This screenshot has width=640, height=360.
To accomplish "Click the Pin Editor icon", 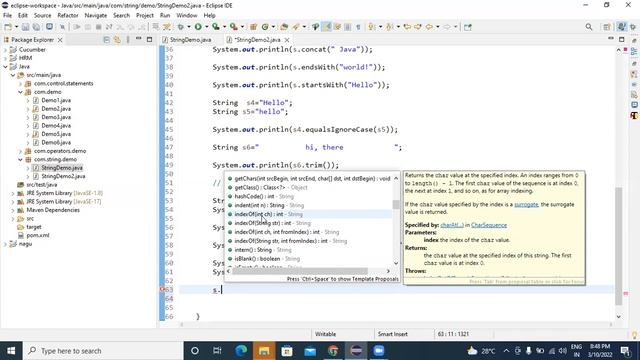I will (x=468, y=27).
